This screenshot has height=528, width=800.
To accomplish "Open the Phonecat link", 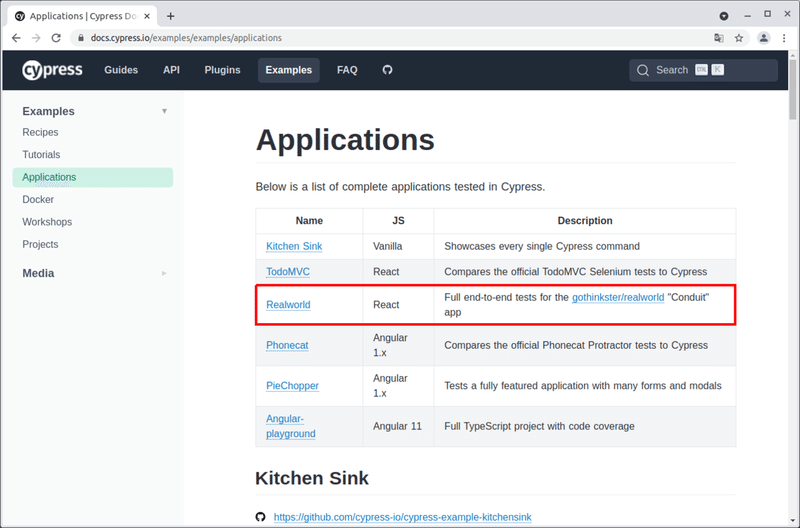I will 287,345.
